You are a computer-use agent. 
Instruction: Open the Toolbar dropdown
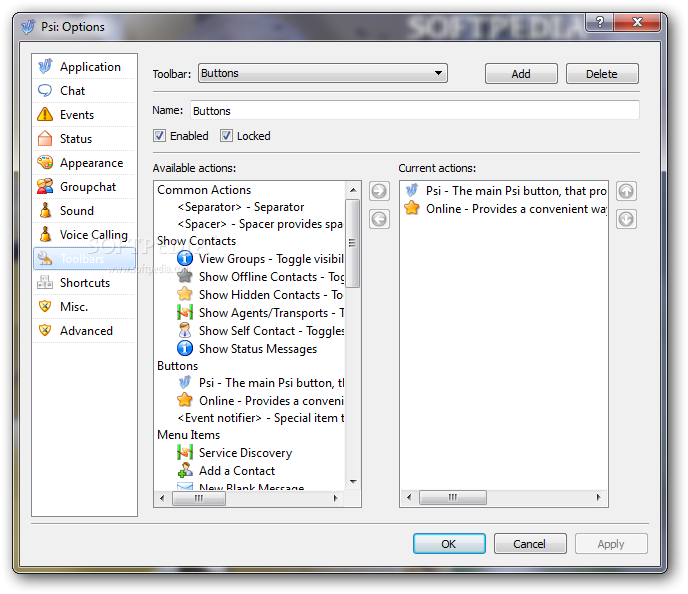(x=322, y=73)
